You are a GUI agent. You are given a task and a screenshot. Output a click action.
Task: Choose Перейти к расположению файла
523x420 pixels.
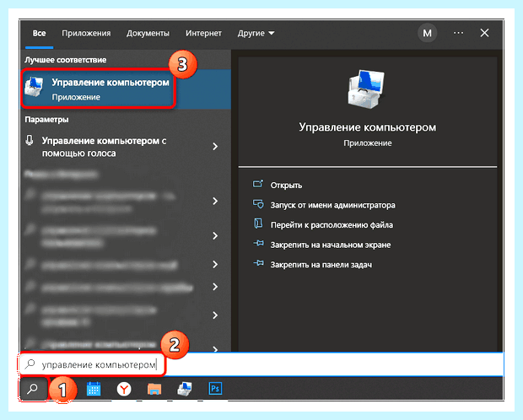pyautogui.click(x=332, y=225)
